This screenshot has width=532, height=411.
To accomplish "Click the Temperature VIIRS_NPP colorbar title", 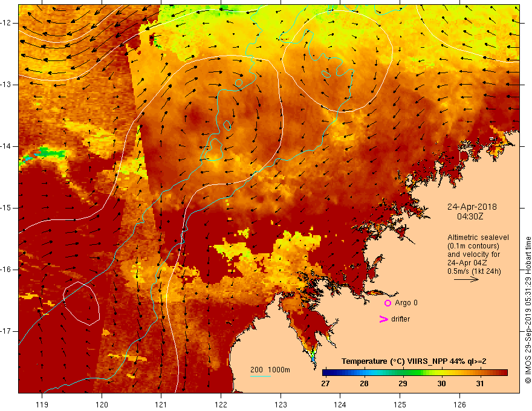I will pyautogui.click(x=414, y=361).
